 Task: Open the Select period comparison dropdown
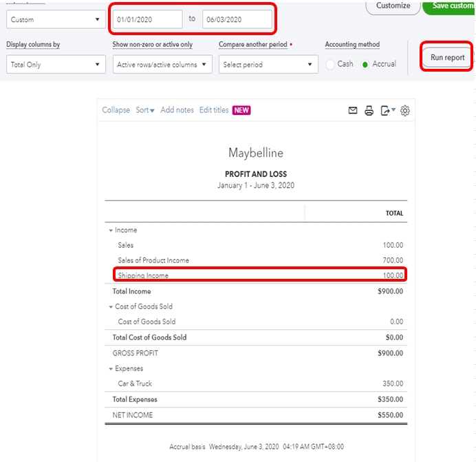click(x=268, y=65)
